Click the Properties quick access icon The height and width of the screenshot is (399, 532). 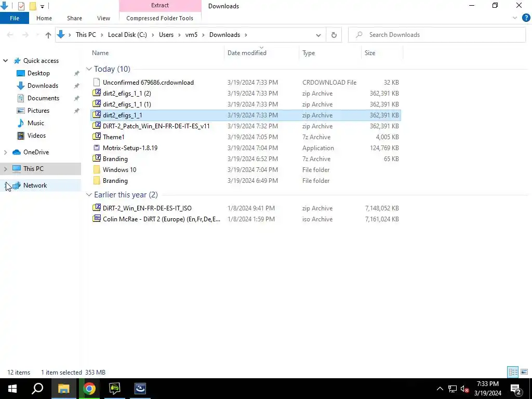pyautogui.click(x=21, y=6)
